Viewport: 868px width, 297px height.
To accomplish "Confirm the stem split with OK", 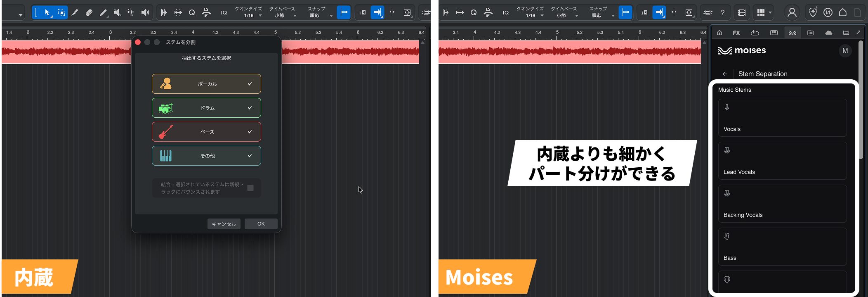I will coord(261,224).
